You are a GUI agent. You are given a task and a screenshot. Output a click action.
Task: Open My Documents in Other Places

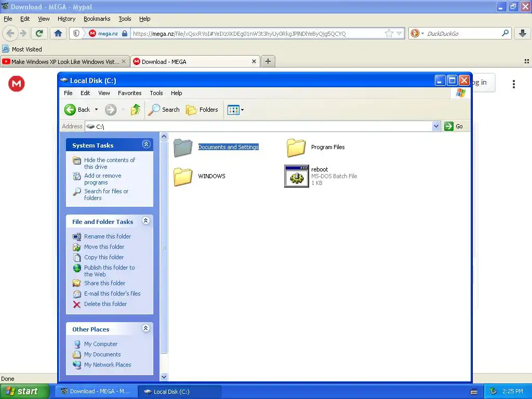pos(102,354)
